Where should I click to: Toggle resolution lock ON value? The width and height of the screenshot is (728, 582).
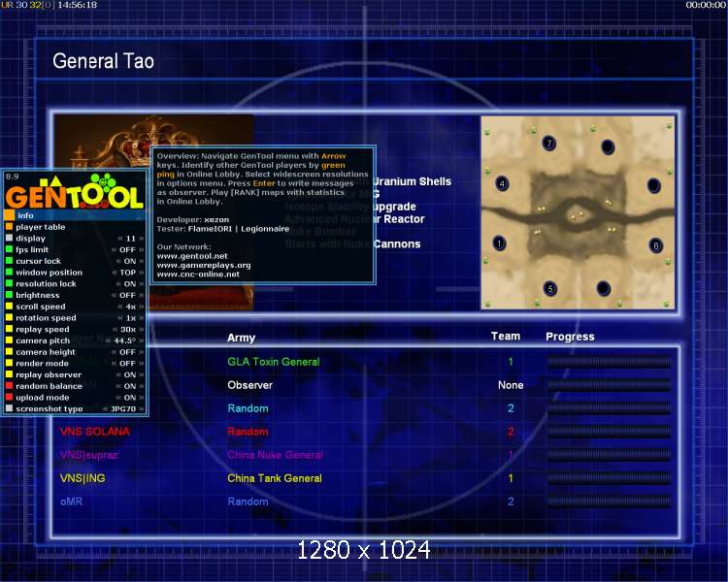point(130,283)
